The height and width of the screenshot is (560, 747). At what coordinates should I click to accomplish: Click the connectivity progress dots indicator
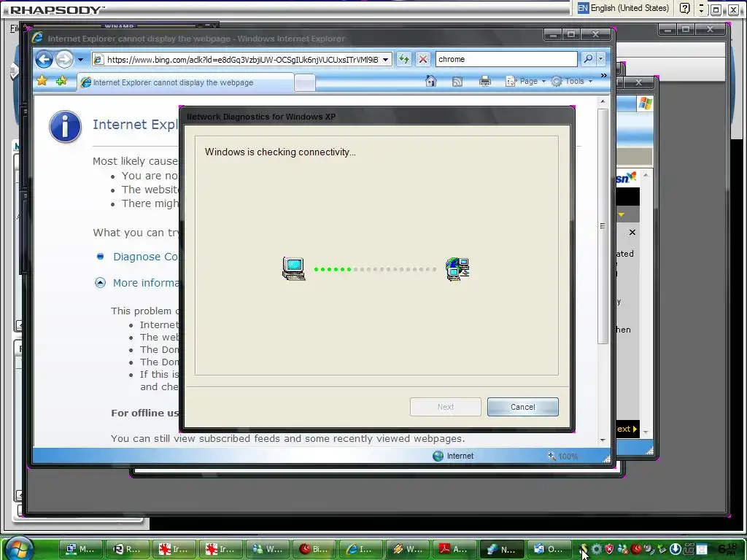pyautogui.click(x=376, y=270)
